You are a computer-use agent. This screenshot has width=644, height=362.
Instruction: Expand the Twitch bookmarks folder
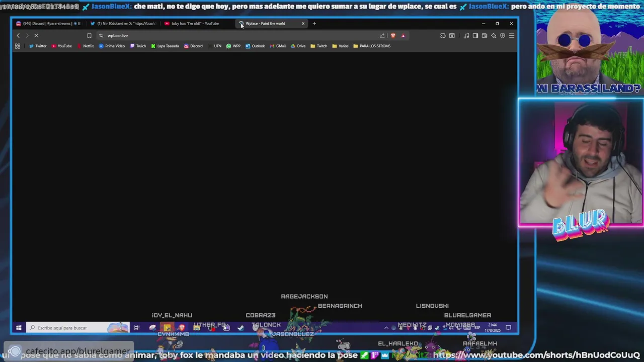[319, 46]
